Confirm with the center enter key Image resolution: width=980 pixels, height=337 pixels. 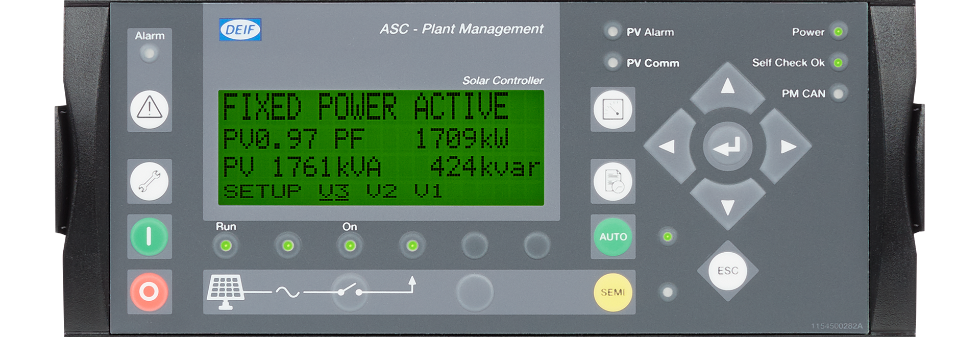(727, 147)
